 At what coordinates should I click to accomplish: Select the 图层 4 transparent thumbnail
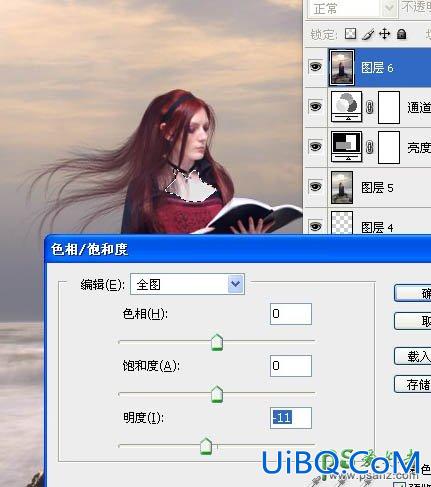(342, 222)
